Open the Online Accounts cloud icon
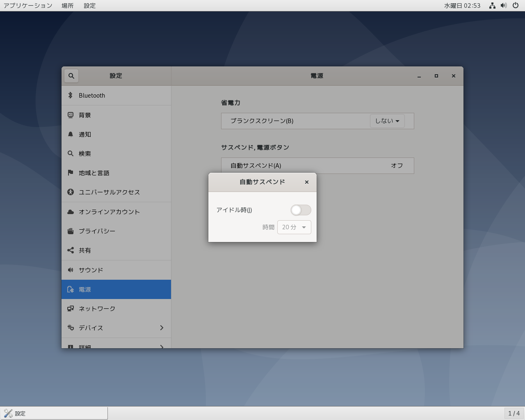This screenshot has height=420, width=525. point(71,212)
